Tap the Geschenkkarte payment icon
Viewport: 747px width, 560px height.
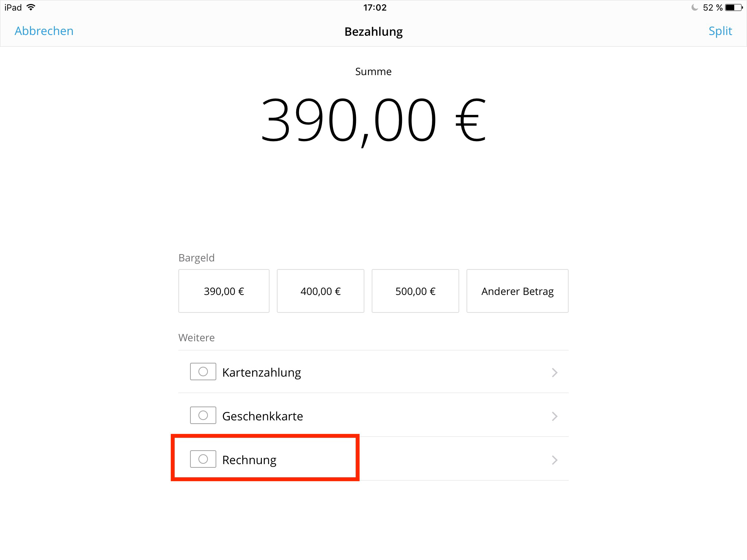tap(203, 415)
